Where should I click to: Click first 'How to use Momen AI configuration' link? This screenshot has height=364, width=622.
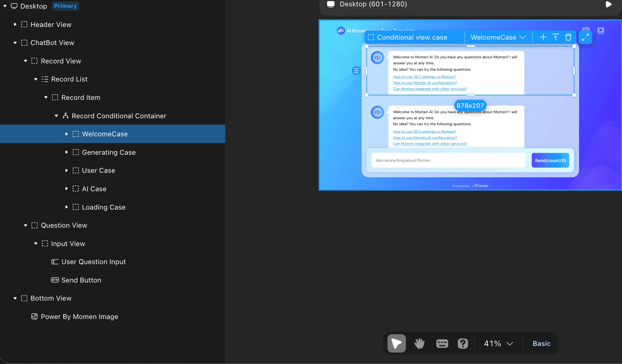425,83
